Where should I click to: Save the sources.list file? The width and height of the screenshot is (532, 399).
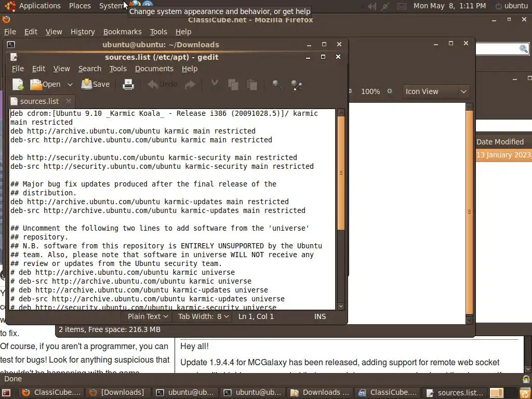(96, 84)
